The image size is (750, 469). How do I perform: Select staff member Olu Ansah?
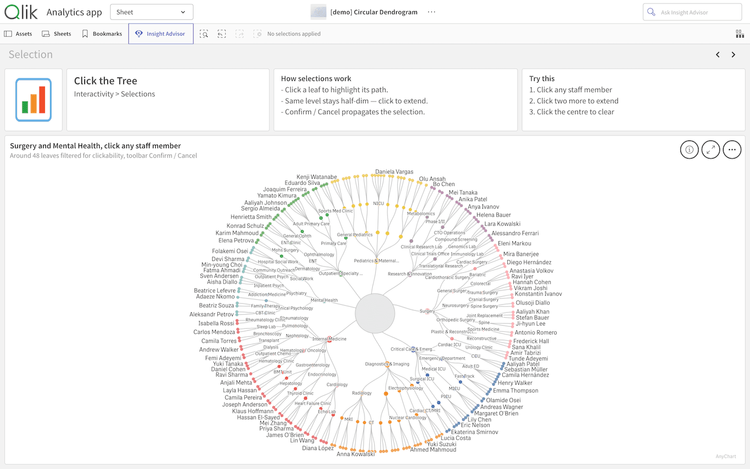coord(432,179)
